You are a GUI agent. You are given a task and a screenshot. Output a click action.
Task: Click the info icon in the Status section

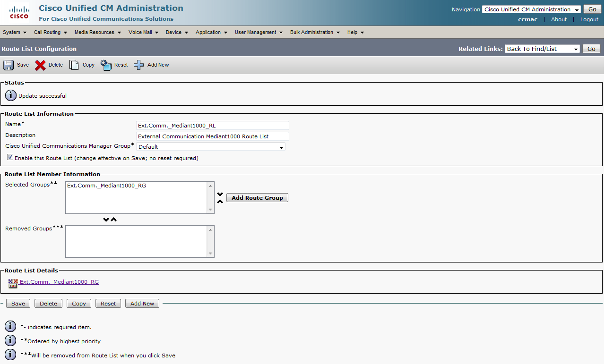pyautogui.click(x=11, y=96)
